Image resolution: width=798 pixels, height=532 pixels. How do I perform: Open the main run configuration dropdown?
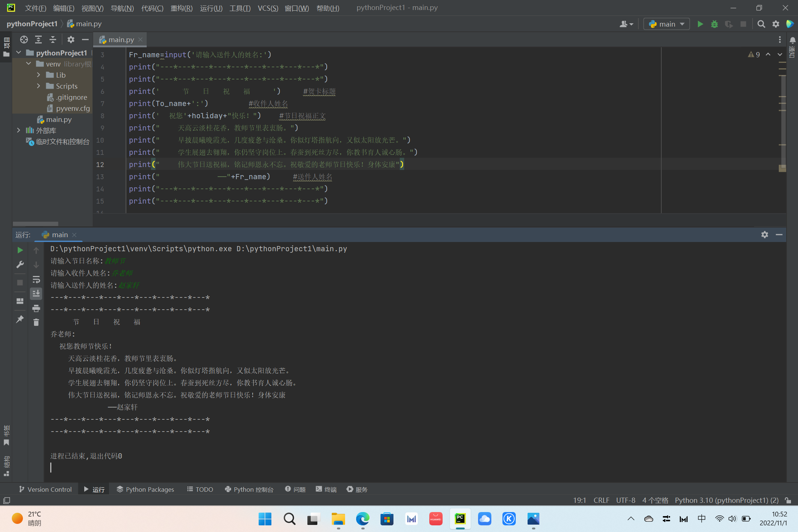click(667, 24)
